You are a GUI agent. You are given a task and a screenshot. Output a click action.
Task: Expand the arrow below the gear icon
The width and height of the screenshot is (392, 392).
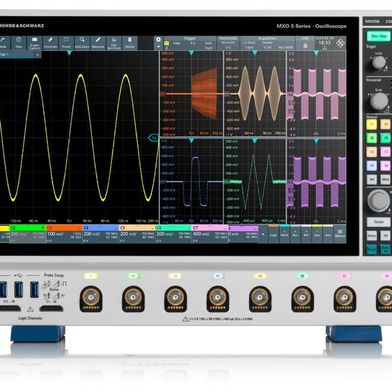(x=158, y=47)
